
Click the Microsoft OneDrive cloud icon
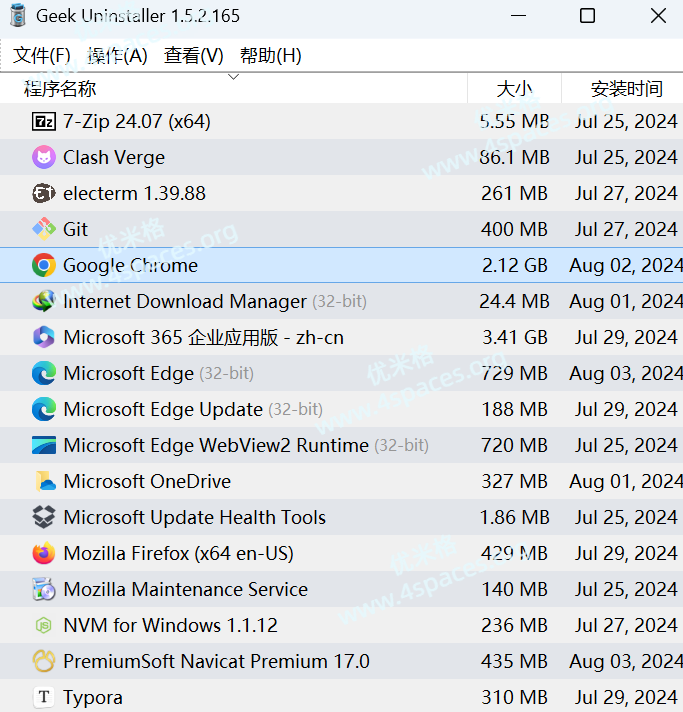pos(44,482)
